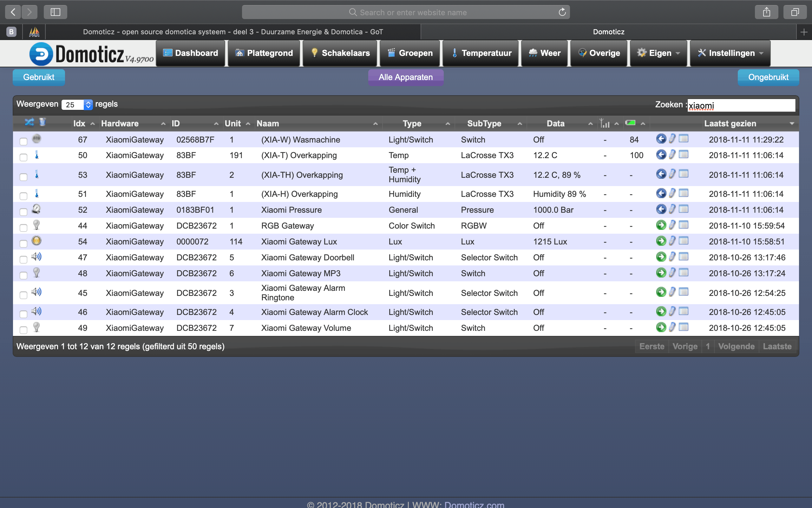
Task: Click blue arrow icon for Xiaomi Pressure
Action: pos(661,209)
